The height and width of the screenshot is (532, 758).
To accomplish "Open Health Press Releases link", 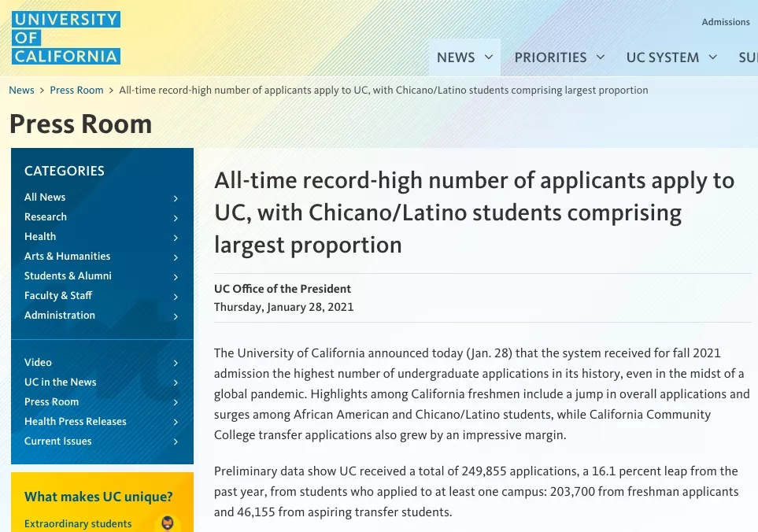I will [76, 421].
